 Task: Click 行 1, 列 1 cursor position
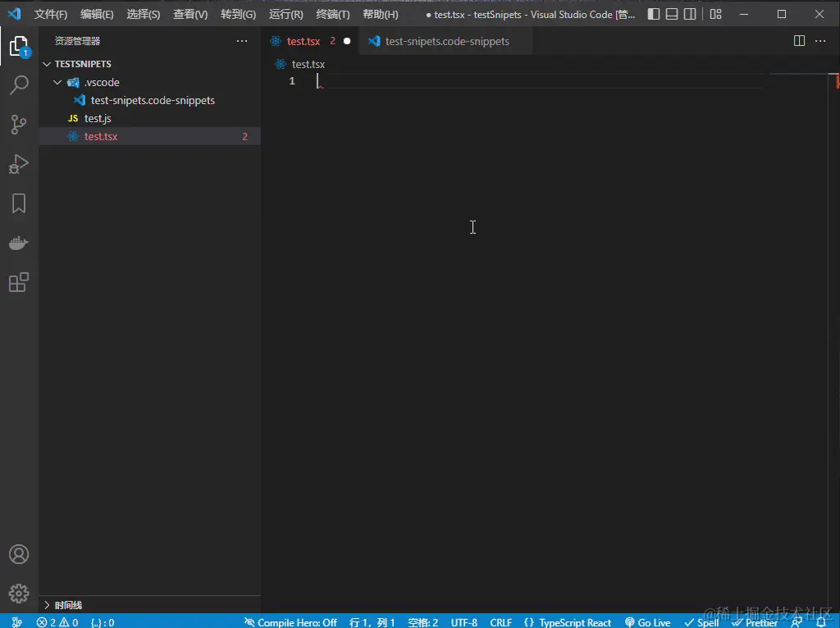tap(372, 622)
